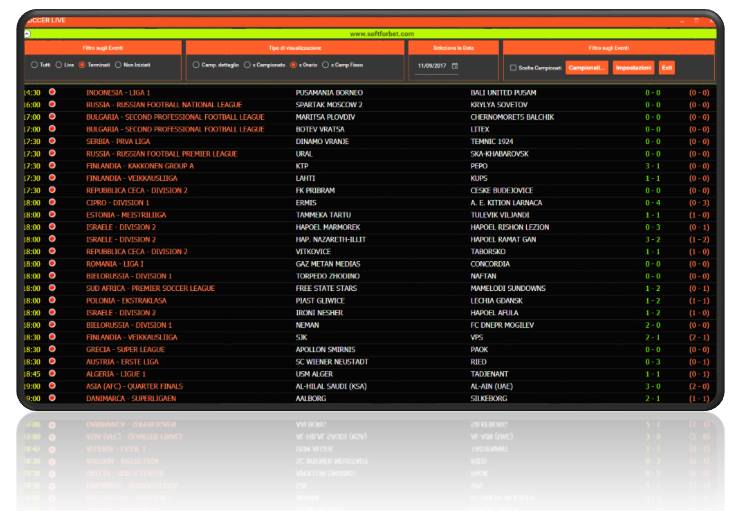Image resolution: width=737 pixels, height=511 pixels.
Task: Click red status dot in Hapoel Marmorek row
Action: tap(52, 227)
